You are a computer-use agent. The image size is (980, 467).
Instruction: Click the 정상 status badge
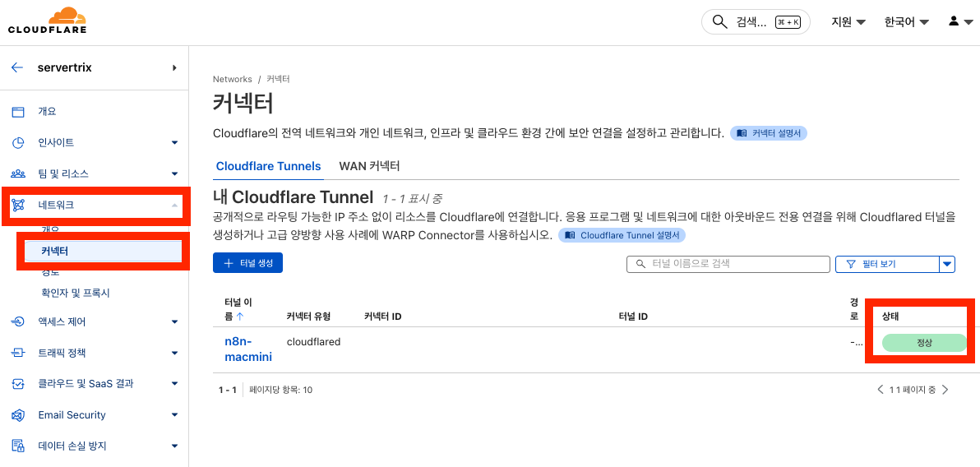click(924, 343)
